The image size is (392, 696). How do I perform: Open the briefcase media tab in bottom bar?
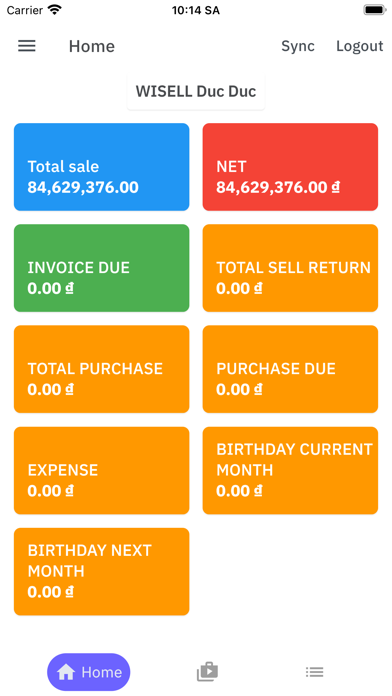(x=207, y=672)
